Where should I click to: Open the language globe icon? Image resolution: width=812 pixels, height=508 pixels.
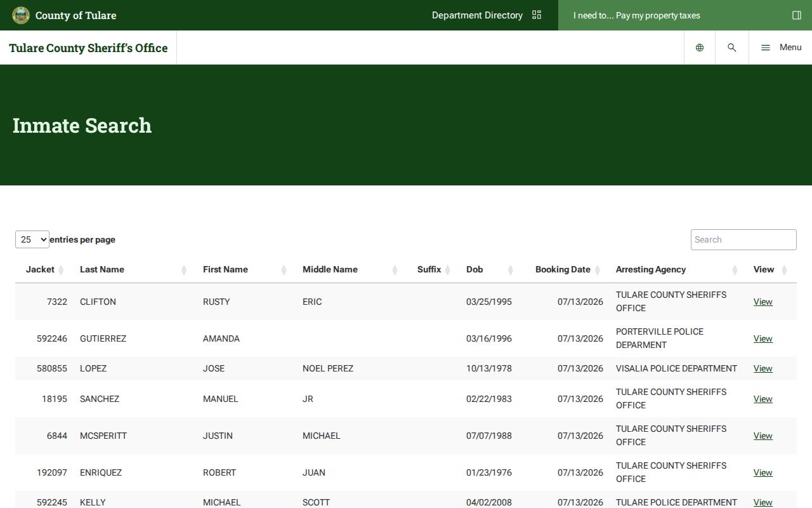(x=700, y=48)
